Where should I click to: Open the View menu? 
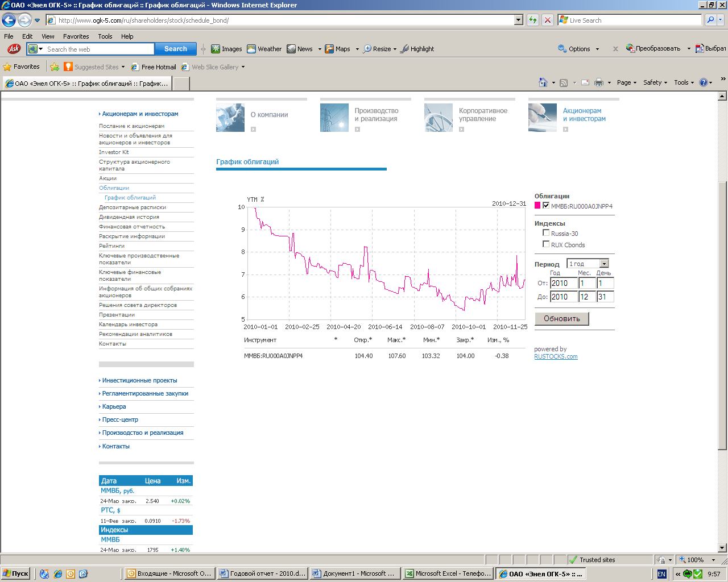[x=48, y=36]
